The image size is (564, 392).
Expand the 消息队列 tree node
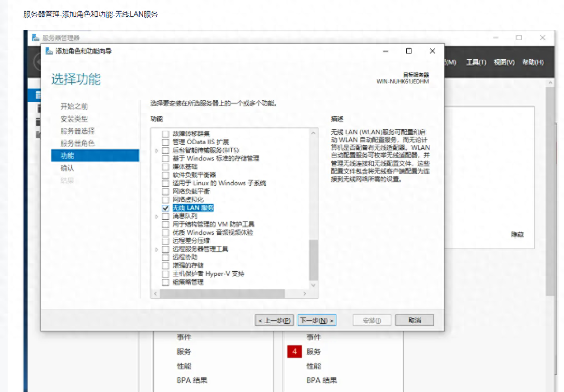pyautogui.click(x=156, y=216)
